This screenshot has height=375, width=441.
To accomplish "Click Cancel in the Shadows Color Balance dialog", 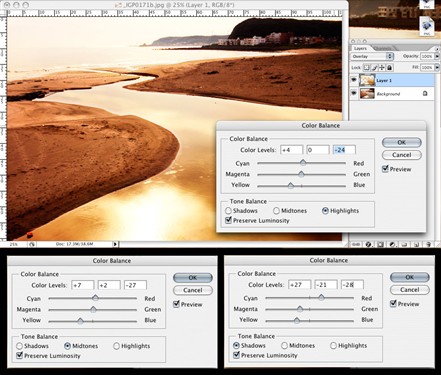I will (x=409, y=290).
